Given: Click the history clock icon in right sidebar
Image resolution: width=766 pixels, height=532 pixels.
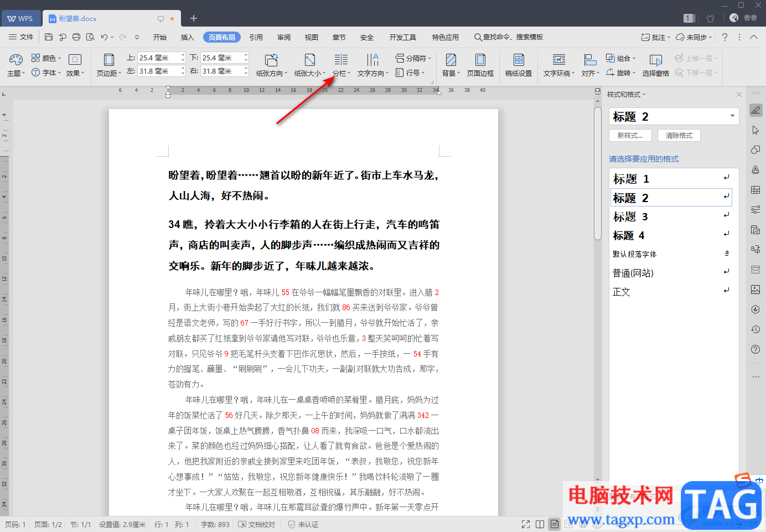Looking at the screenshot, I should (x=755, y=329).
